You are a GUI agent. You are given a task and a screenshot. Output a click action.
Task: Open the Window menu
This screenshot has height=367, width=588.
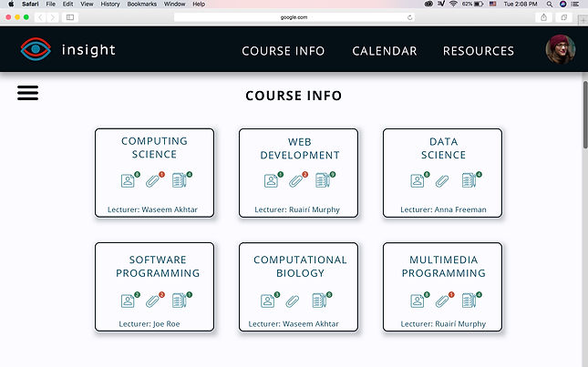click(x=175, y=5)
